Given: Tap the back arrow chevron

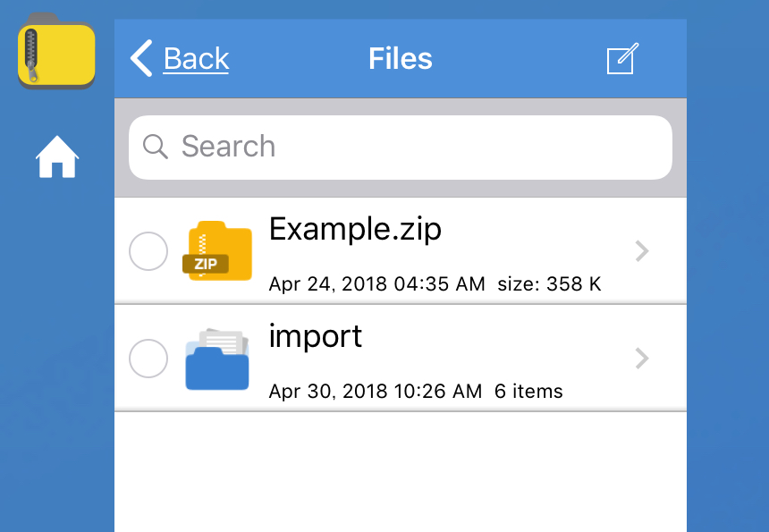Looking at the screenshot, I should 142,58.
